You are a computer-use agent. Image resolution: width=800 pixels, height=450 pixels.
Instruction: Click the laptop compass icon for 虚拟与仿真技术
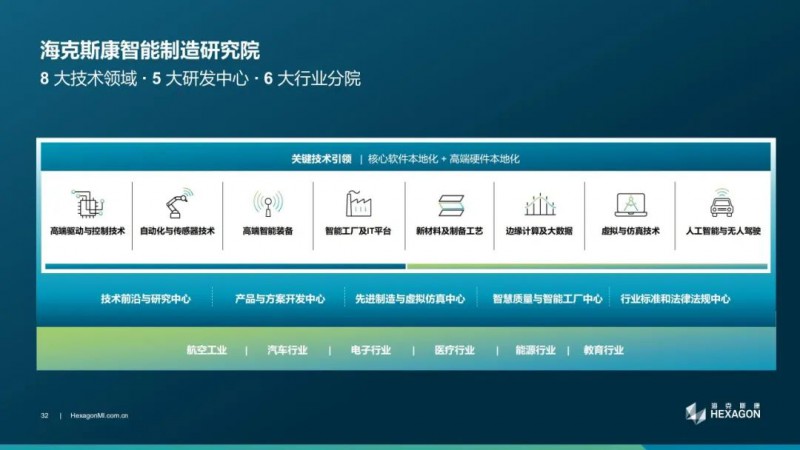(631, 205)
